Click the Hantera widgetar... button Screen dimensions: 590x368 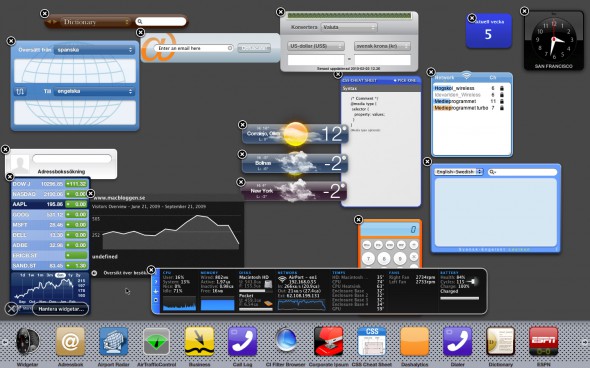click(61, 309)
